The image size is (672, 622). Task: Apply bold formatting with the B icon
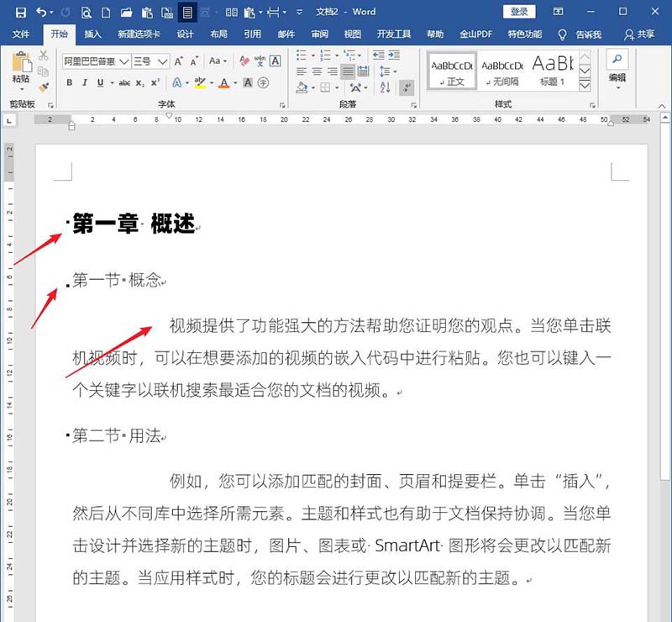tap(68, 82)
